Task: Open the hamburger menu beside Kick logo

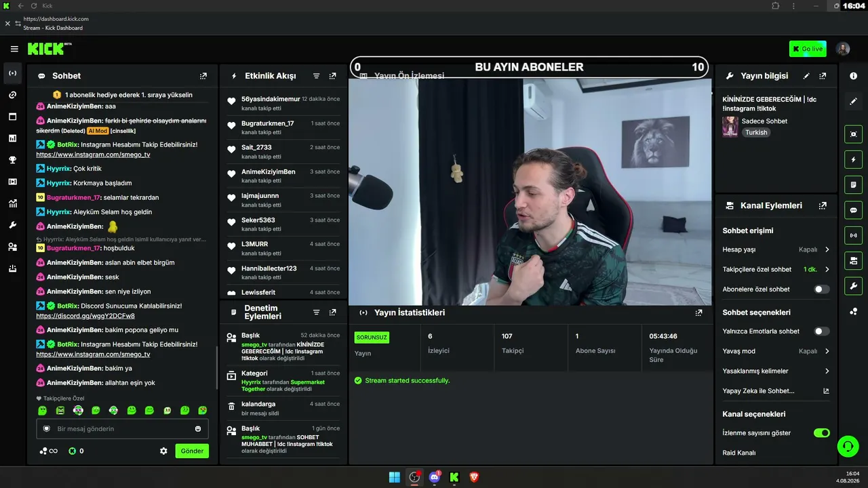Action: coord(14,49)
